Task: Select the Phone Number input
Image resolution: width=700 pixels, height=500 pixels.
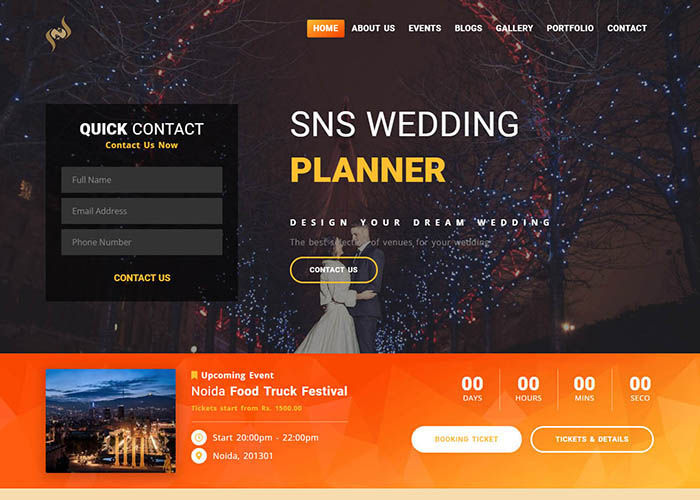Action: [x=142, y=242]
